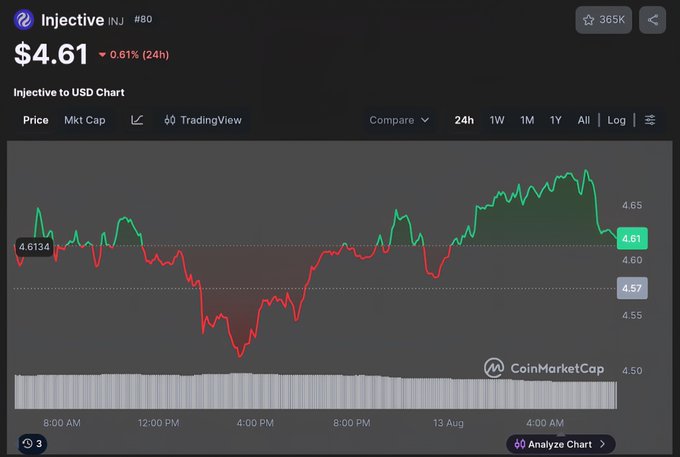Click the 4.50 y-axis label
This screenshot has width=680, height=457.
click(632, 371)
